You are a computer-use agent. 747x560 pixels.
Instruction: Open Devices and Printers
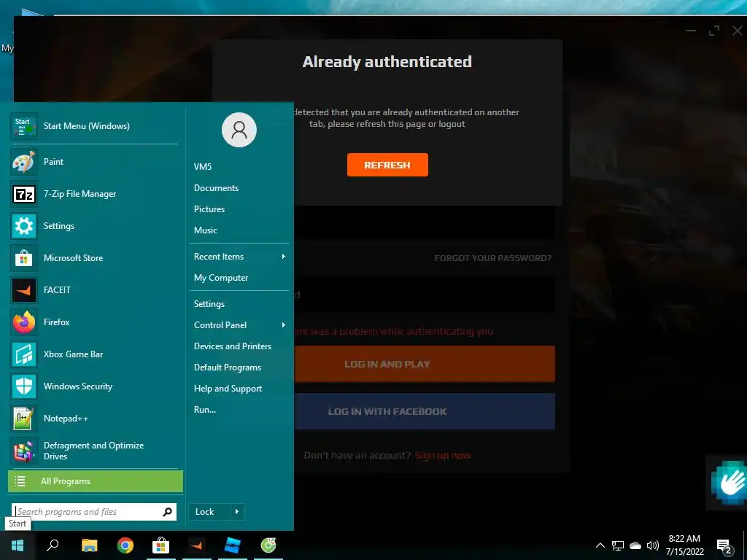(233, 346)
